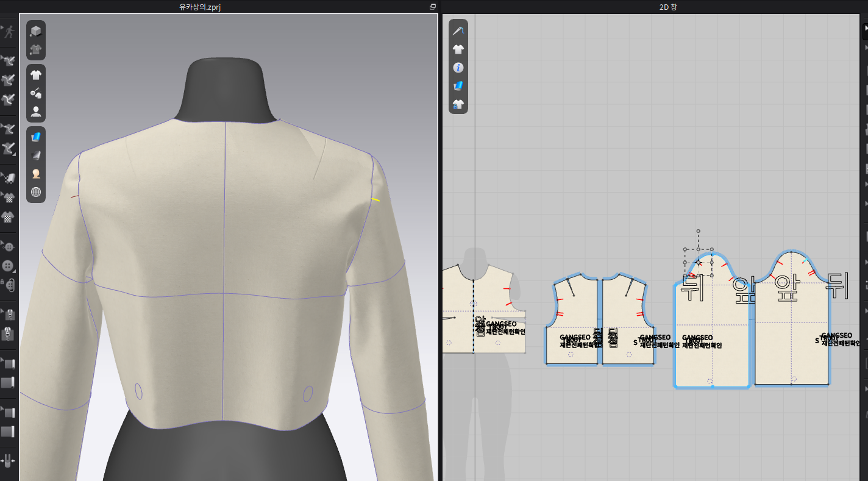Click the blue info icon in 2D window
This screenshot has height=481, width=868.
pyautogui.click(x=458, y=68)
